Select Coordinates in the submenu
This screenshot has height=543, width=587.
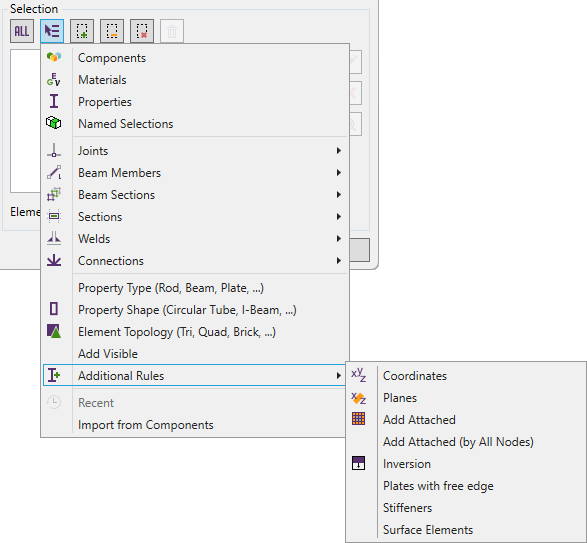pos(466,376)
